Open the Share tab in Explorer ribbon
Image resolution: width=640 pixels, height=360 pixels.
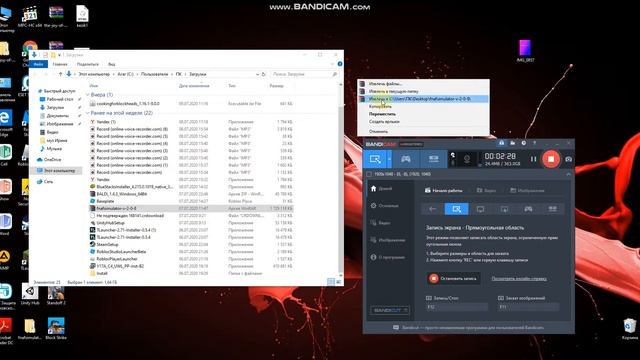click(87, 64)
